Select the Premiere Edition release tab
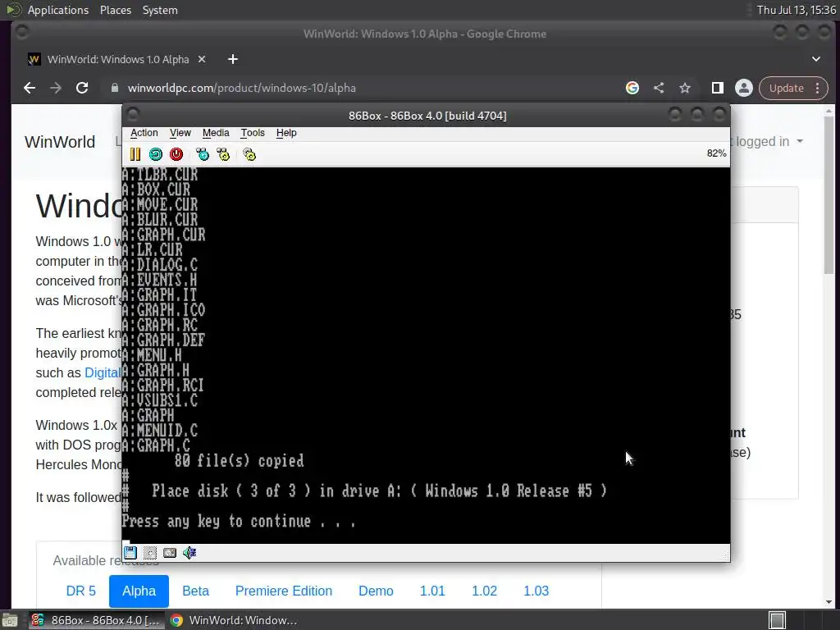840x630 pixels. 283,591
